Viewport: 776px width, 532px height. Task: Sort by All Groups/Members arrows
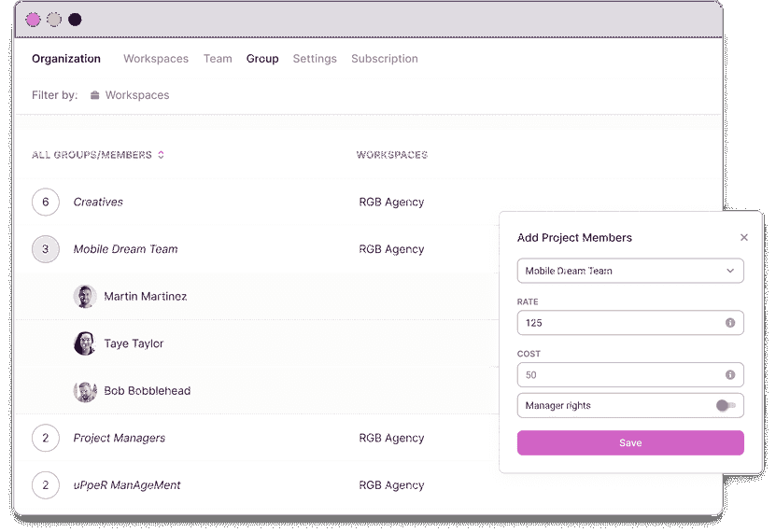(x=161, y=155)
